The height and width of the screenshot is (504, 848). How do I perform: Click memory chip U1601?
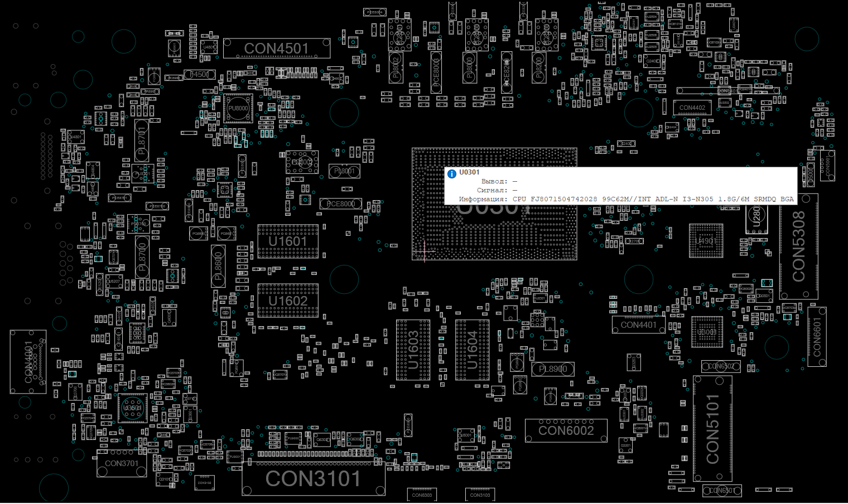pyautogui.click(x=288, y=241)
